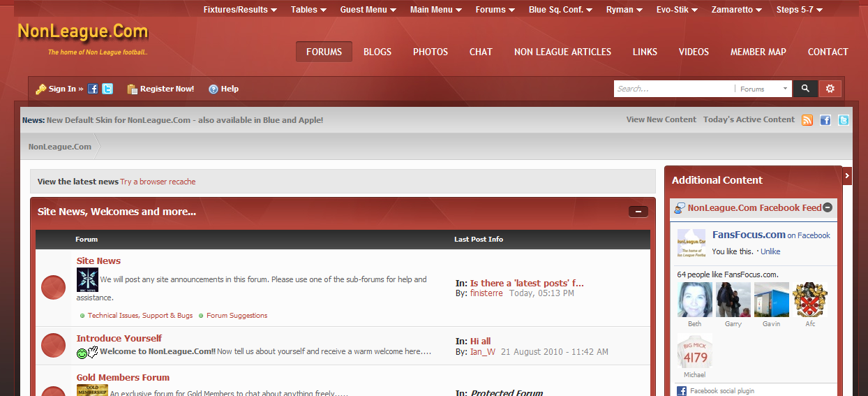The image size is (868, 396).
Task: Click Today's Active Content link
Action: pyautogui.click(x=749, y=119)
